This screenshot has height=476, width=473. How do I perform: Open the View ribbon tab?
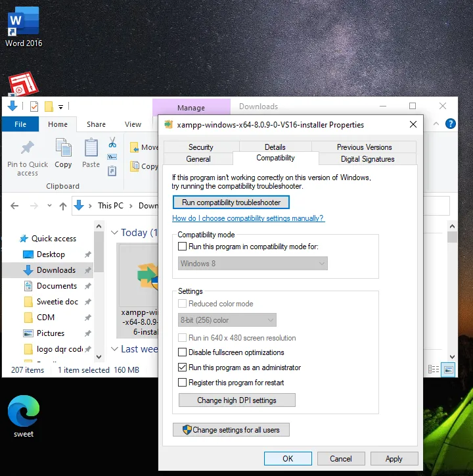tap(133, 124)
